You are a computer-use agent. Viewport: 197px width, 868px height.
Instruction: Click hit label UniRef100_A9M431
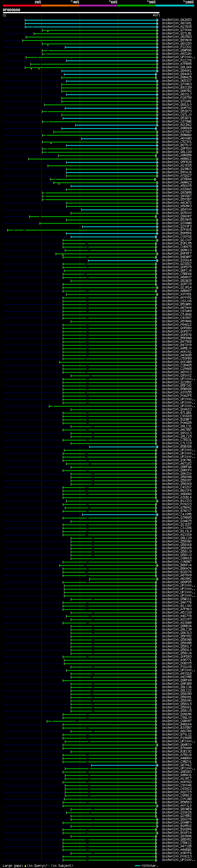177,775
